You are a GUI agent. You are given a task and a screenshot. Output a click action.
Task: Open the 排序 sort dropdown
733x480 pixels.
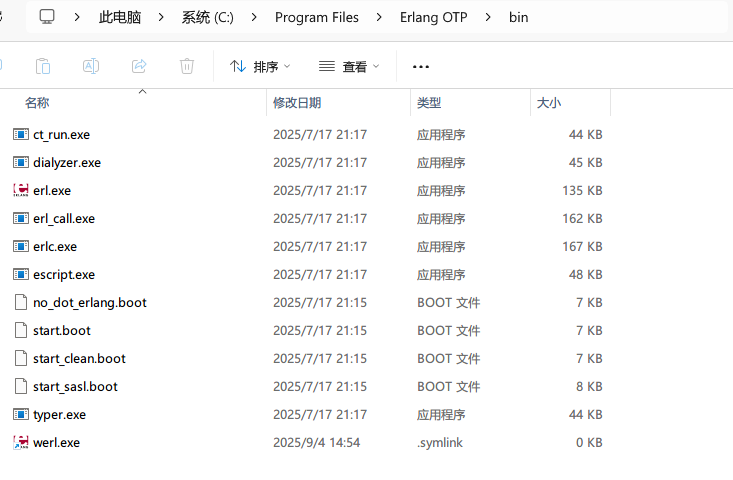[260, 67]
